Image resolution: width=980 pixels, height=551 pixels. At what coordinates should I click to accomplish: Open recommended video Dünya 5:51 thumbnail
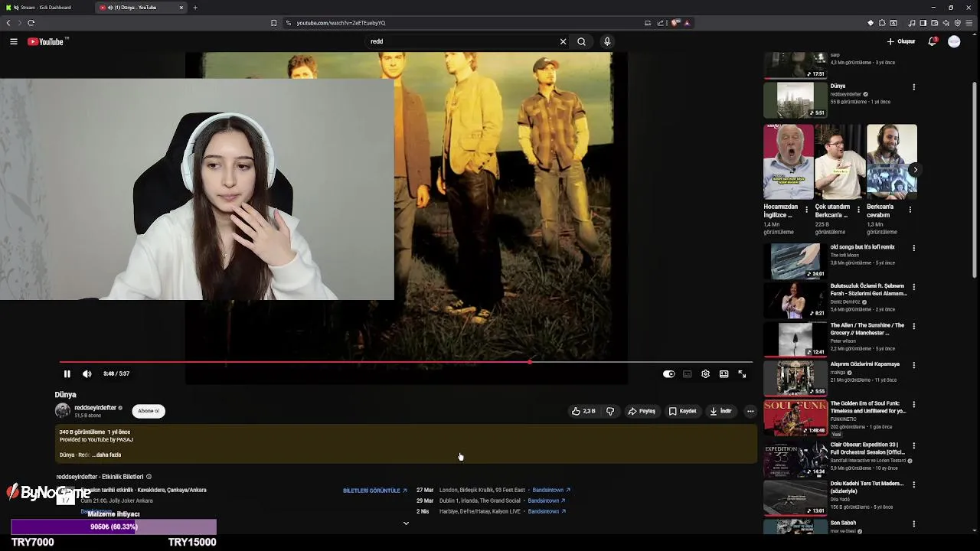click(x=795, y=99)
